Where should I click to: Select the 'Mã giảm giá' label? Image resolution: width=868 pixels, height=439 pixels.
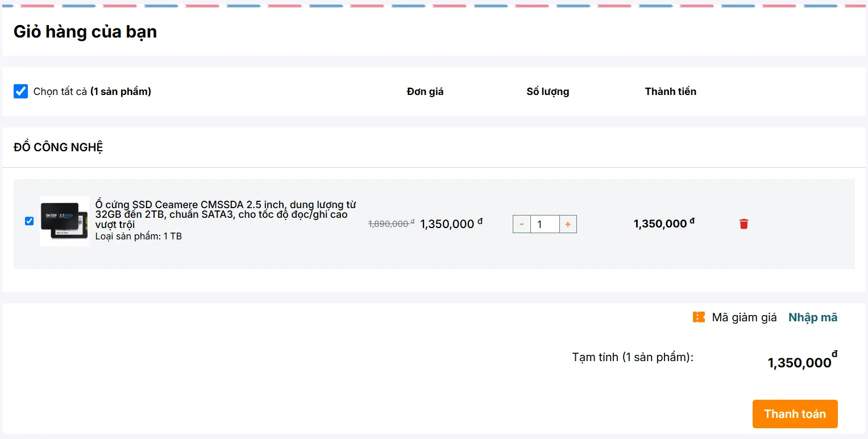click(x=744, y=317)
